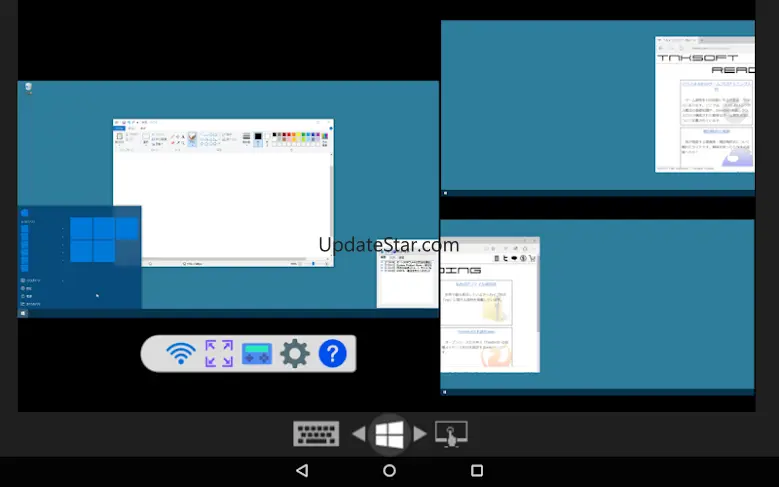Tap the Wi-Fi connection icon

tap(181, 354)
